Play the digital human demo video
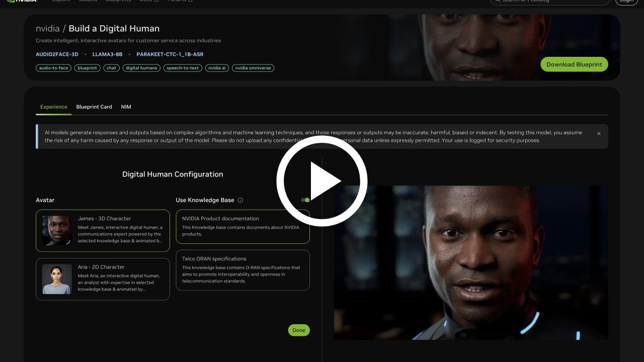644x362 pixels. pos(322,181)
